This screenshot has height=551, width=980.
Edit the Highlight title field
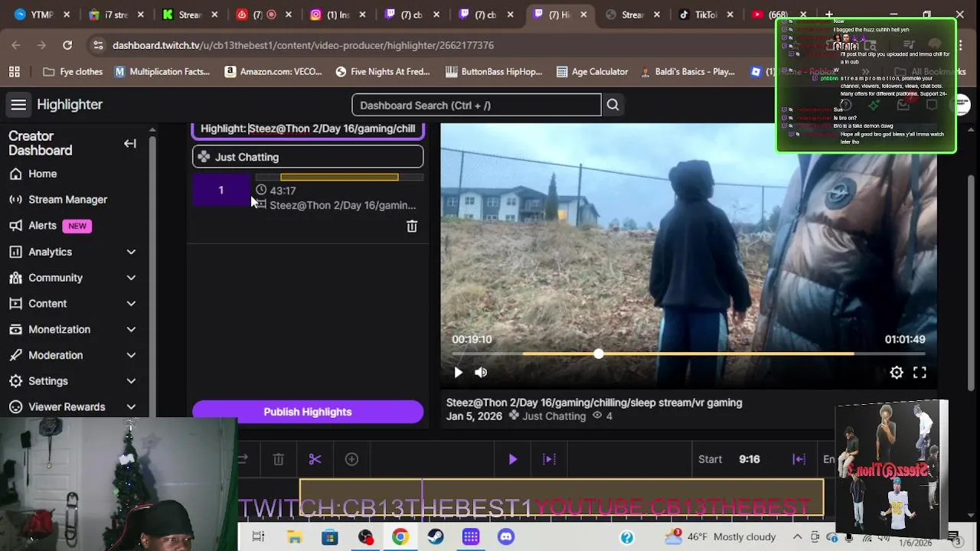click(308, 129)
